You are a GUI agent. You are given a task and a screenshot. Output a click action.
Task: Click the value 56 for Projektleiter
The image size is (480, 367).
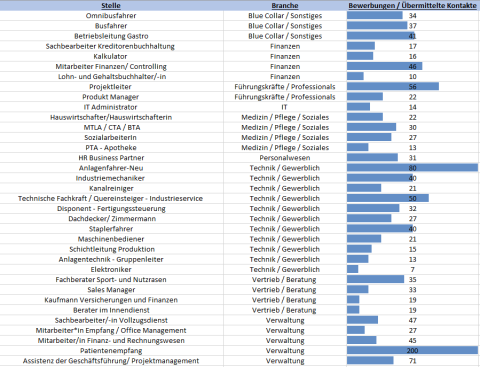pyautogui.click(x=413, y=87)
